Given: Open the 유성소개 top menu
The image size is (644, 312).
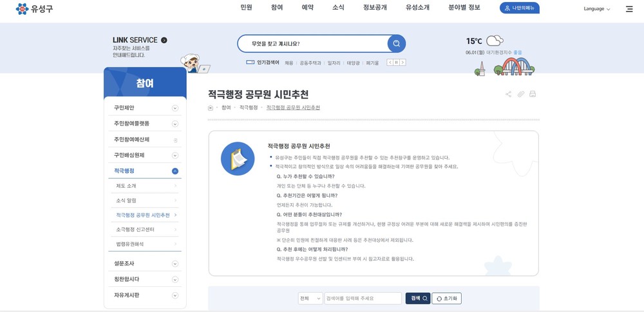Looking at the screenshot, I should 418,7.
